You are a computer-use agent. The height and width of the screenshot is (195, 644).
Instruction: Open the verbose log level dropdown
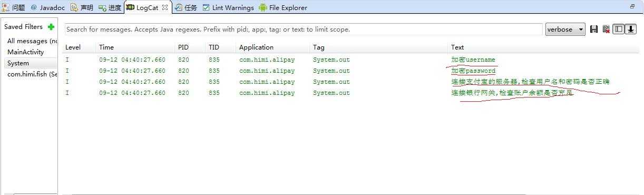[565, 30]
